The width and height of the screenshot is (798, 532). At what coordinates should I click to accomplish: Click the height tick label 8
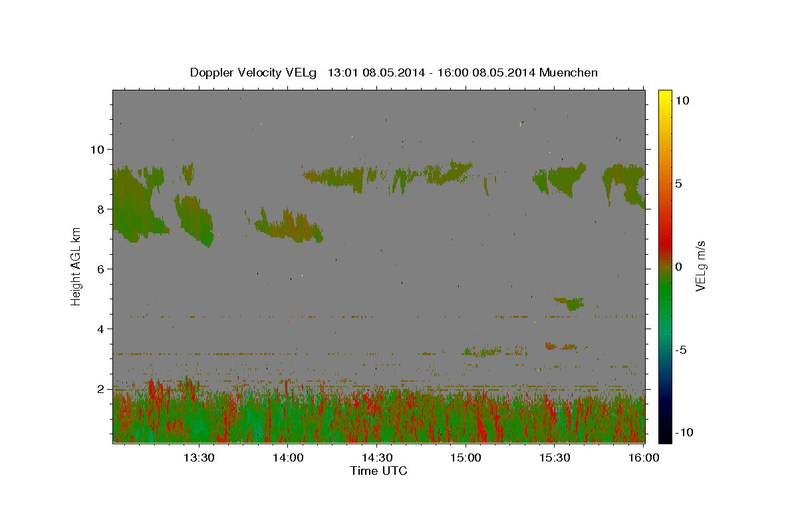(x=100, y=209)
